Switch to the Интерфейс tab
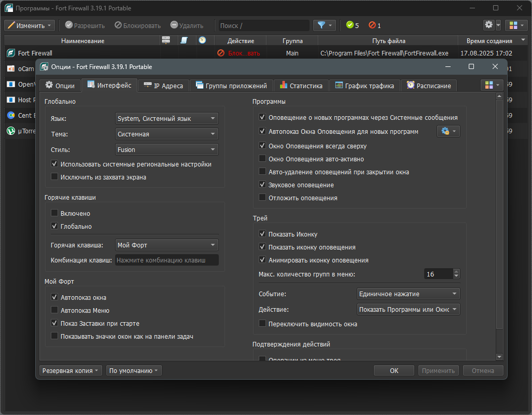 coord(109,85)
